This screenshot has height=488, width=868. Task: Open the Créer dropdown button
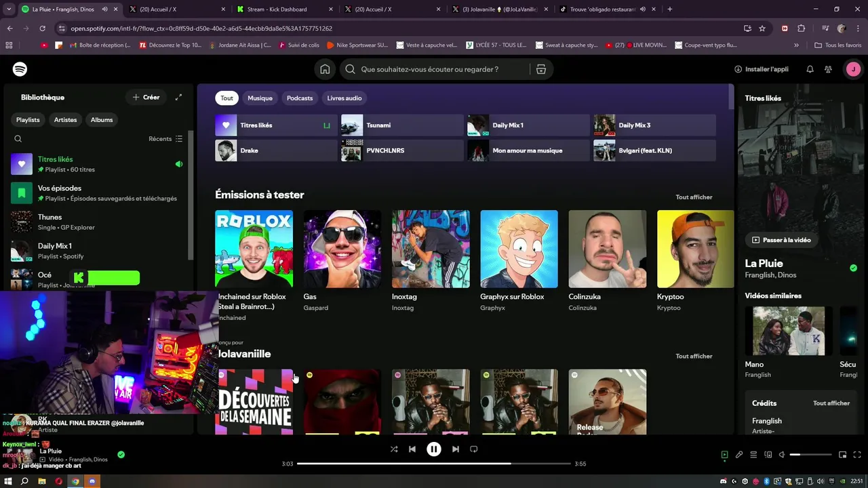[x=146, y=97]
